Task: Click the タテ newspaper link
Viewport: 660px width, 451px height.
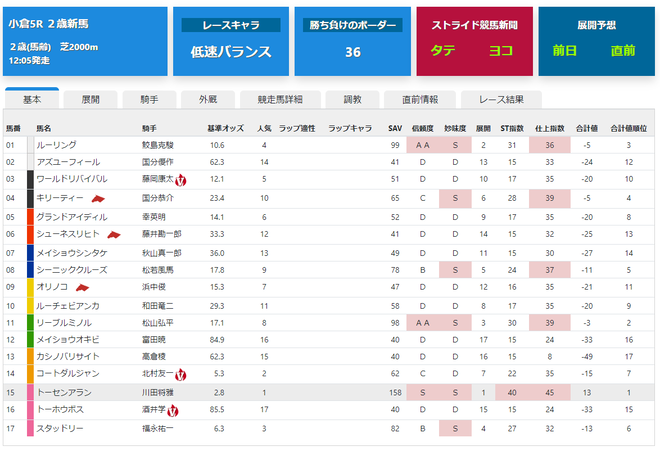Action: pyautogui.click(x=442, y=51)
